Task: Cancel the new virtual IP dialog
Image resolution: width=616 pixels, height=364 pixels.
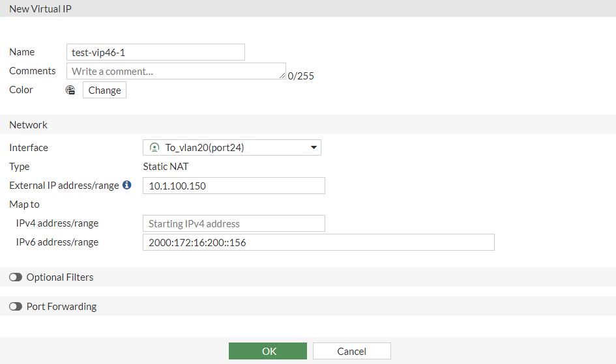Action: (x=351, y=351)
